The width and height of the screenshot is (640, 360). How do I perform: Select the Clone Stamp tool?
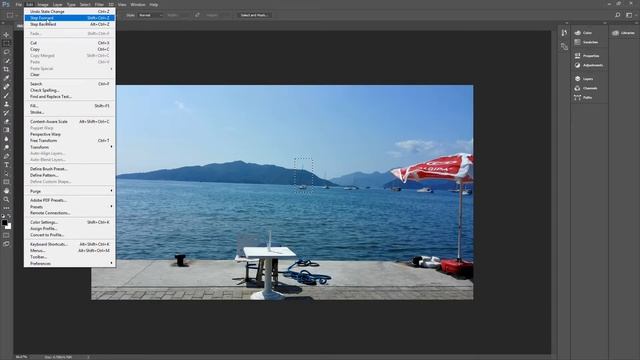[6, 104]
